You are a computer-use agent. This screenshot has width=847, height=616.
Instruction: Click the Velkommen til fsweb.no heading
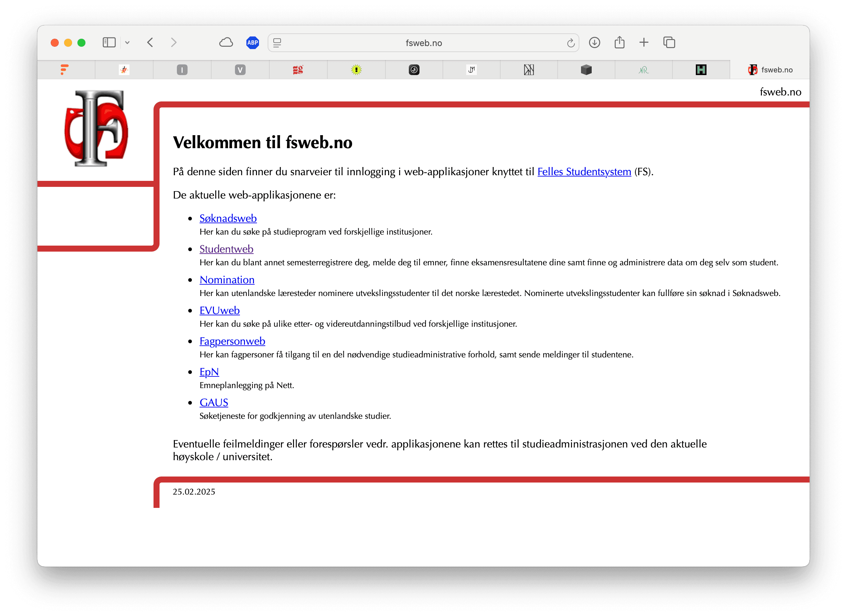click(263, 142)
